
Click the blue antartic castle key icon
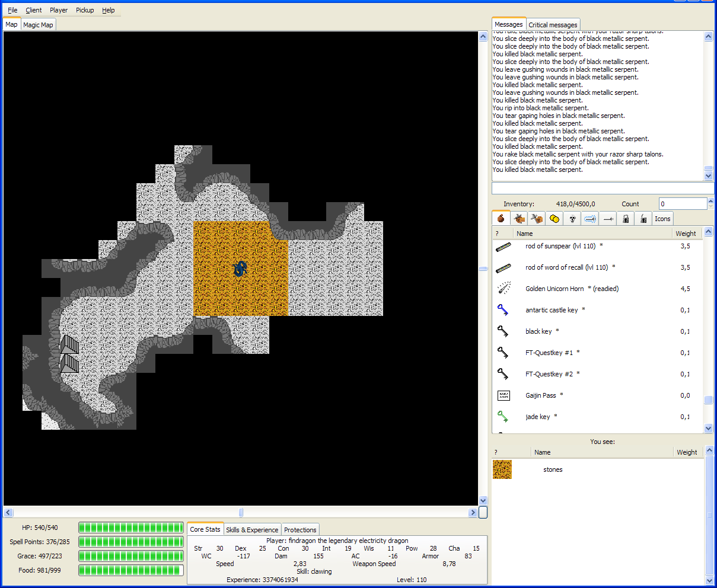pyautogui.click(x=503, y=310)
